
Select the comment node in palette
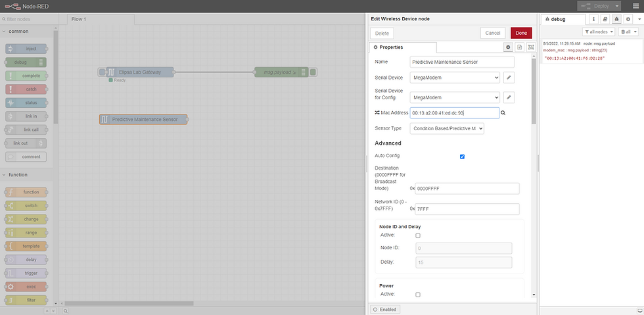pos(26,157)
